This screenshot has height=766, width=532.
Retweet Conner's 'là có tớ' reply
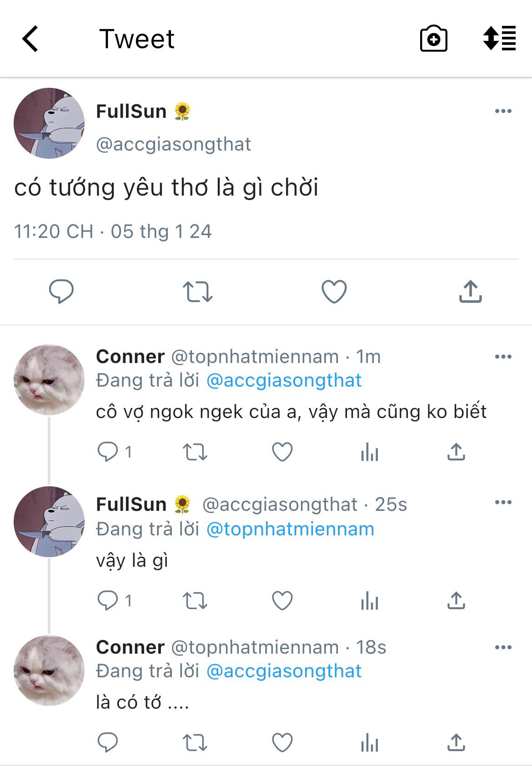pos(195,742)
